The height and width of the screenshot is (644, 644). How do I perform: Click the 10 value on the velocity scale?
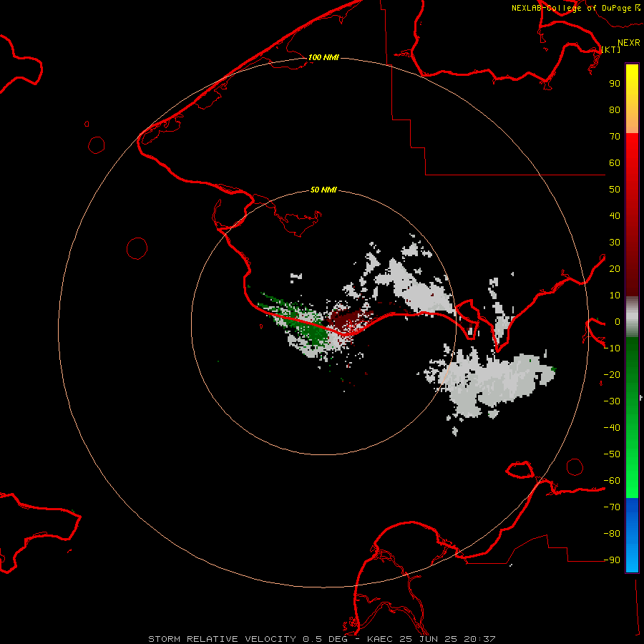coord(615,296)
